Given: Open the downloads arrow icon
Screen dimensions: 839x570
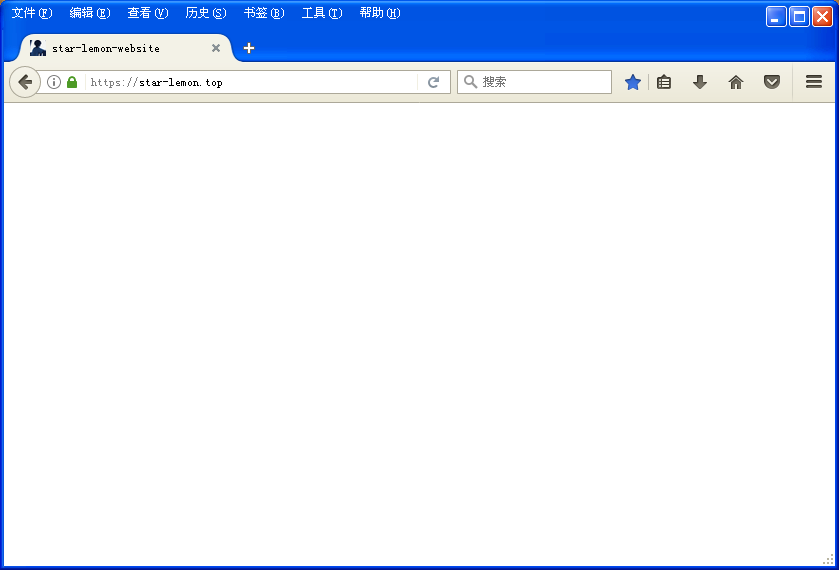Looking at the screenshot, I should (700, 82).
